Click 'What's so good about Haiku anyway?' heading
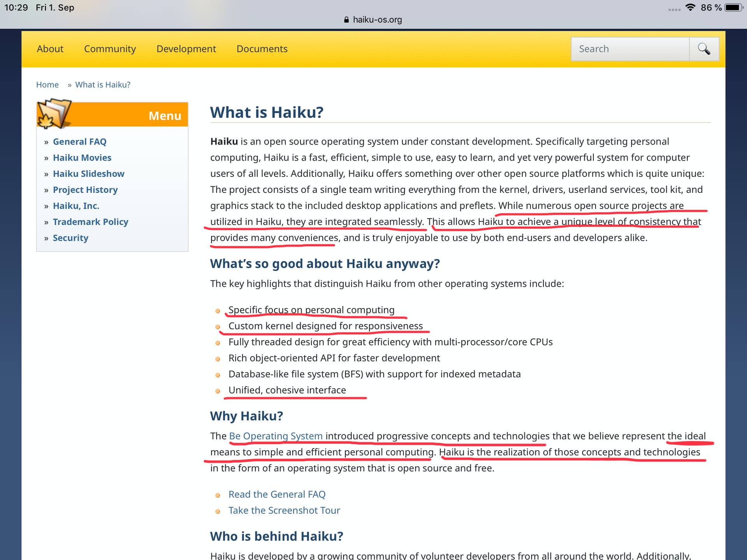Image resolution: width=747 pixels, height=560 pixels. pos(325,264)
